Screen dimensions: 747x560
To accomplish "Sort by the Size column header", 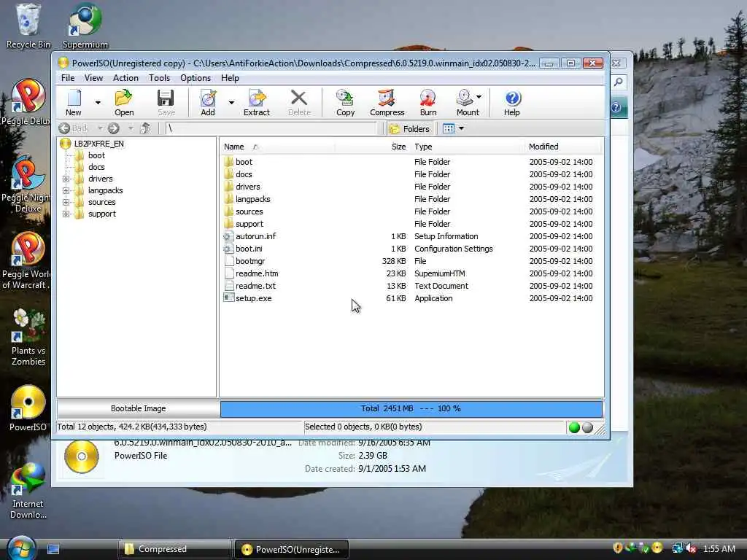I will [372, 147].
